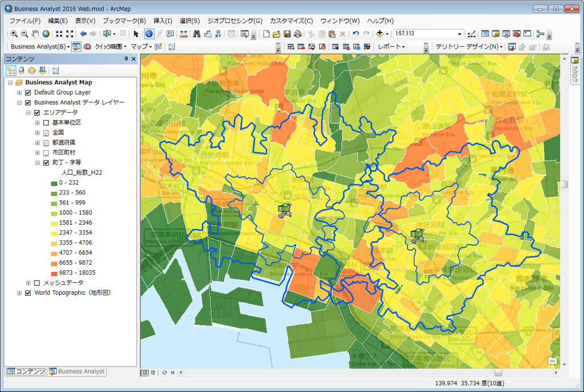Open the ブックマーク(B) menu
This screenshot has height=392, width=584.
125,21
